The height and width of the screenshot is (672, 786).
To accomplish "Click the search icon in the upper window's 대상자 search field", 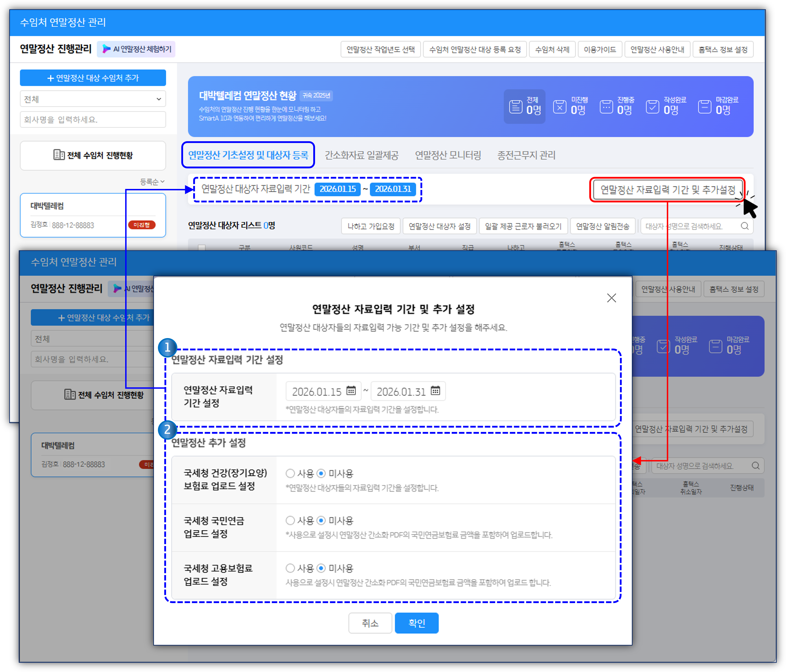I will click(745, 226).
